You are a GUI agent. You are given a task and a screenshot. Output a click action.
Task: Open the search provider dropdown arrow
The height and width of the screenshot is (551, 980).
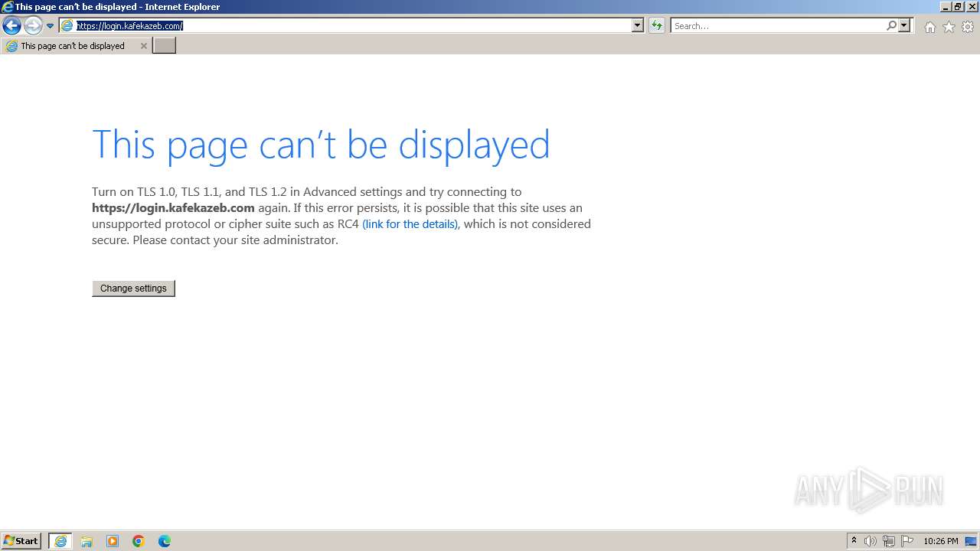904,26
